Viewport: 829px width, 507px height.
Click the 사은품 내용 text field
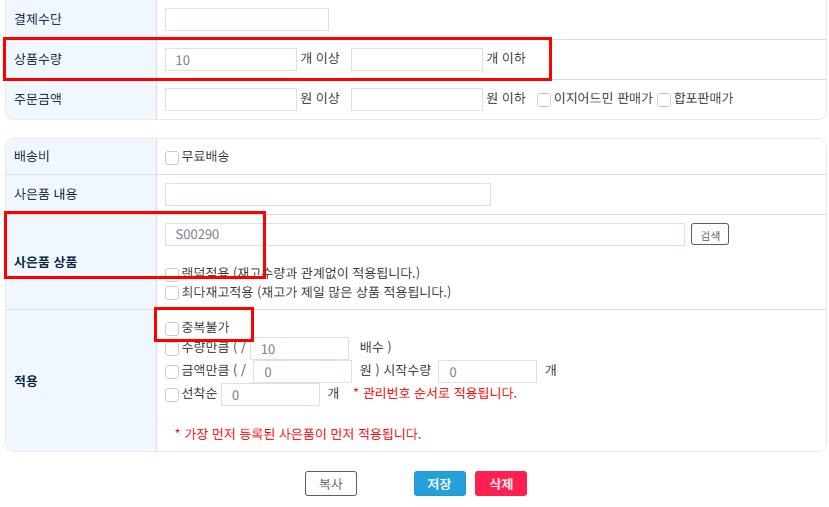328,195
